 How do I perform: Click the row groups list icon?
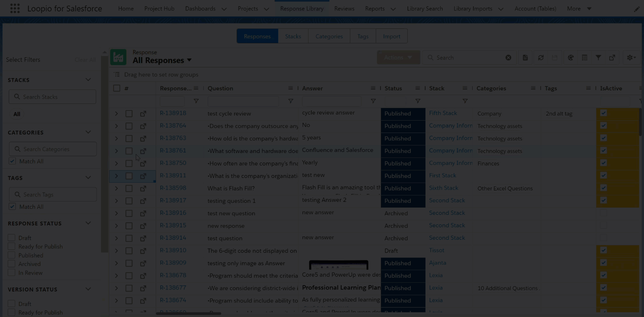[x=117, y=75]
